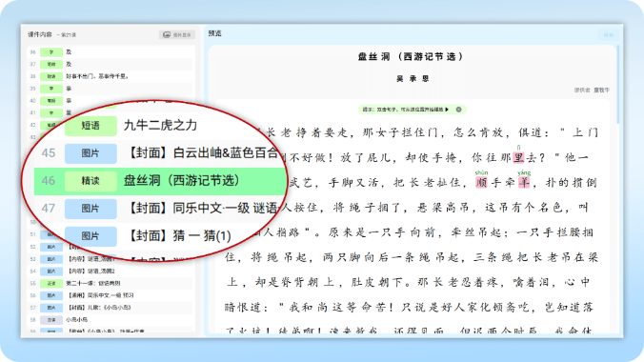Select row 56 image 同乐中文.一级 预习
This screenshot has width=644, height=362.
tap(111, 295)
